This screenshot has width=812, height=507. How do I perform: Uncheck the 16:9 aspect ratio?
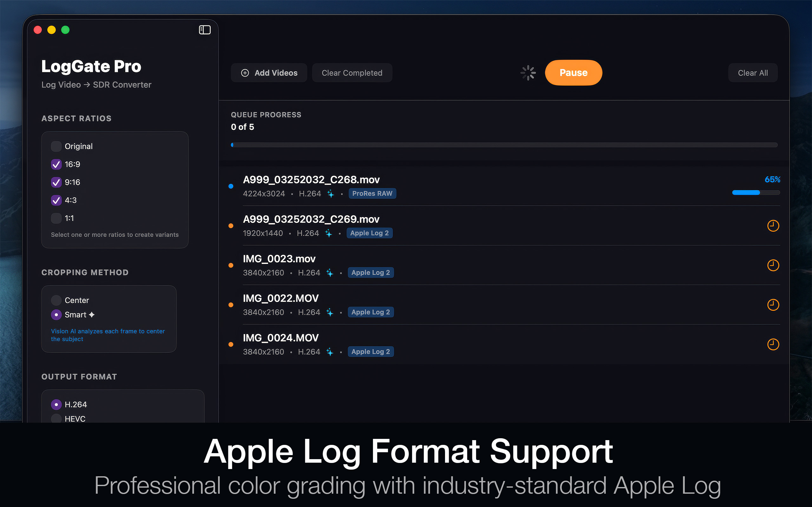click(56, 164)
